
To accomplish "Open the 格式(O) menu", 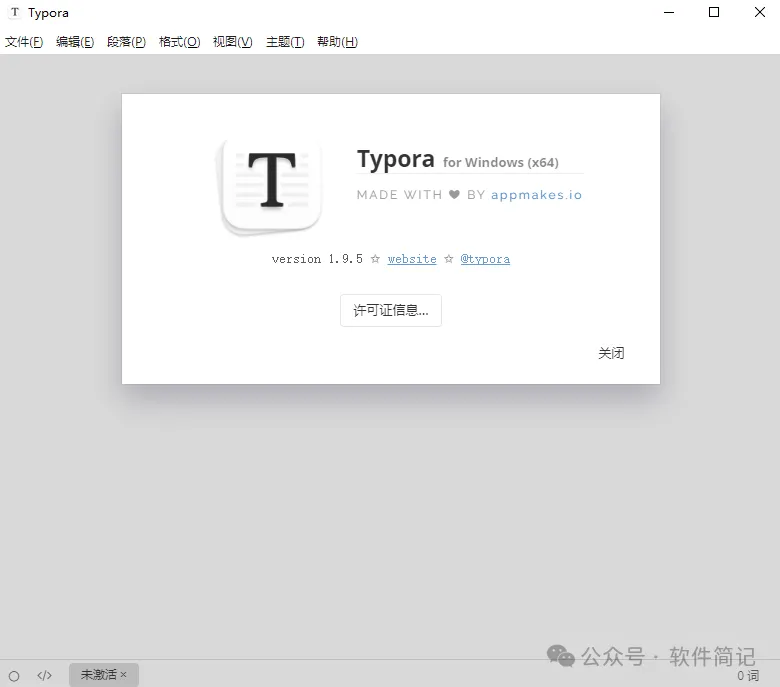I will (x=179, y=42).
